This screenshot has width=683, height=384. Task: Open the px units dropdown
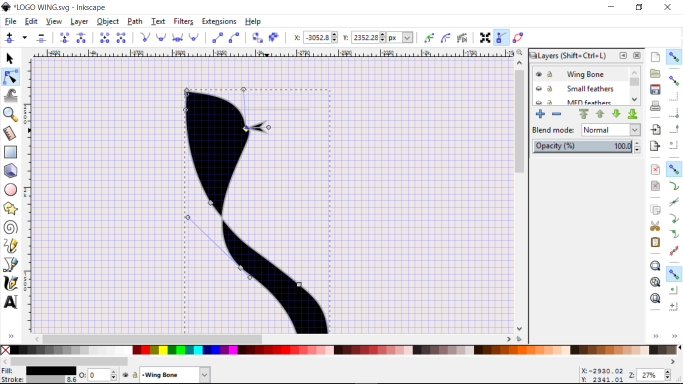pos(407,38)
